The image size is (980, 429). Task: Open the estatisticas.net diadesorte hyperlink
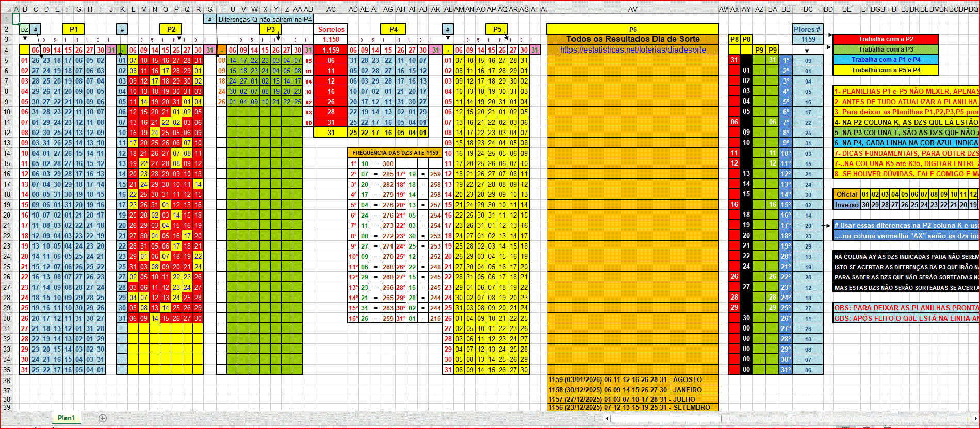click(633, 50)
